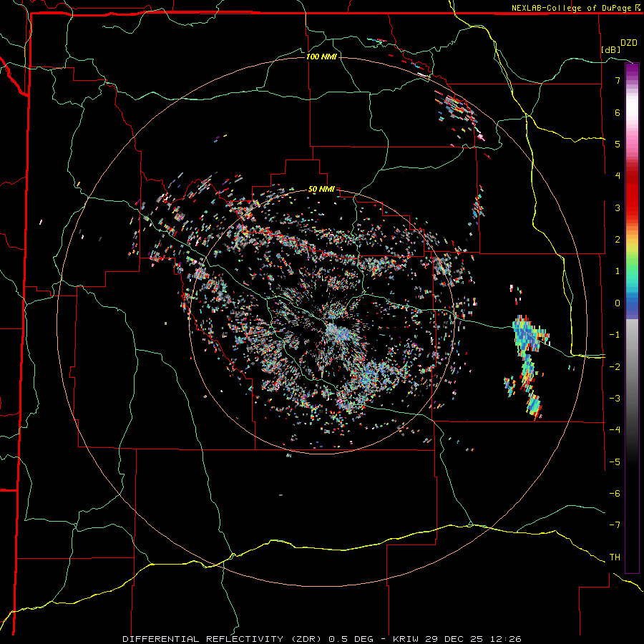Image resolution: width=644 pixels, height=644 pixels.
Task: Click the -6 value on the color scale
Action: [615, 494]
